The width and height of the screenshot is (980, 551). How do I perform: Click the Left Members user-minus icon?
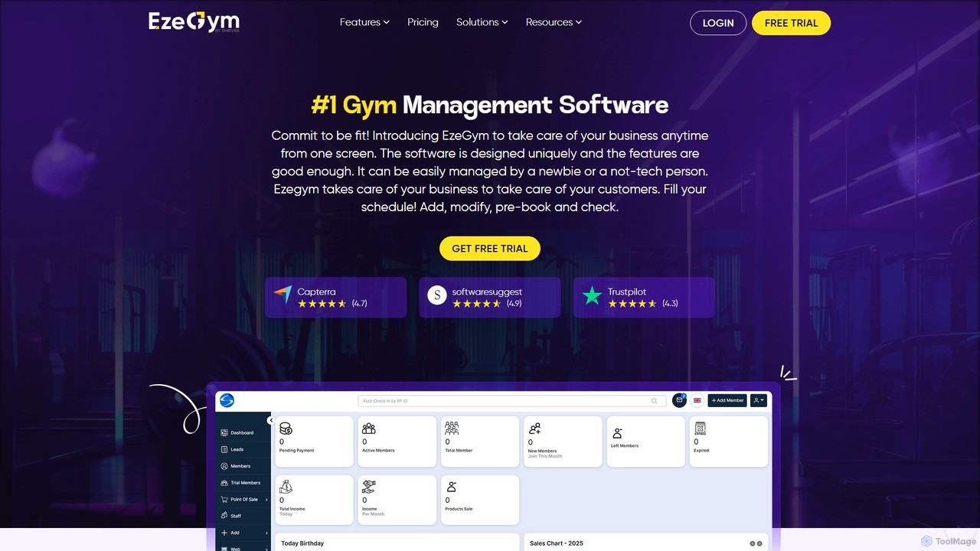pos(617,434)
